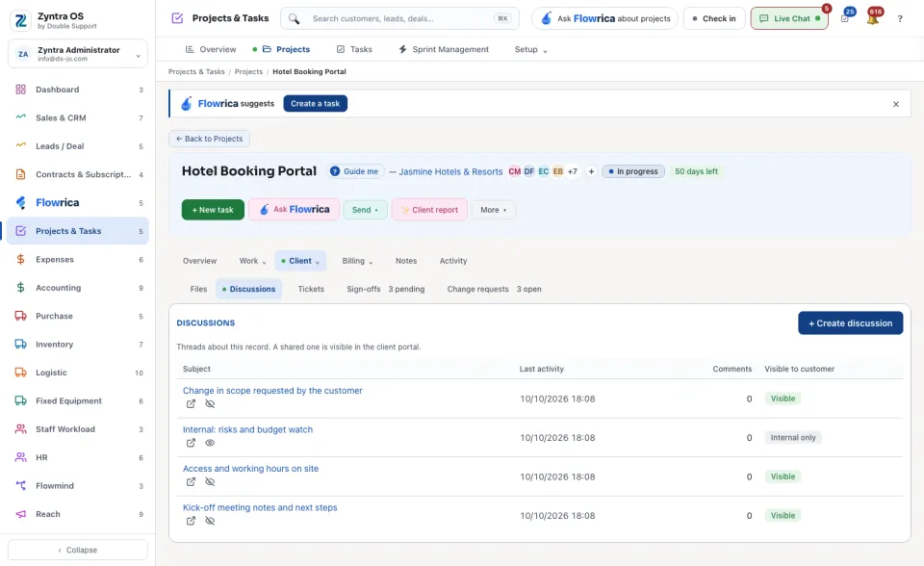
Task: Open the Activity tab
Action: [453, 261]
